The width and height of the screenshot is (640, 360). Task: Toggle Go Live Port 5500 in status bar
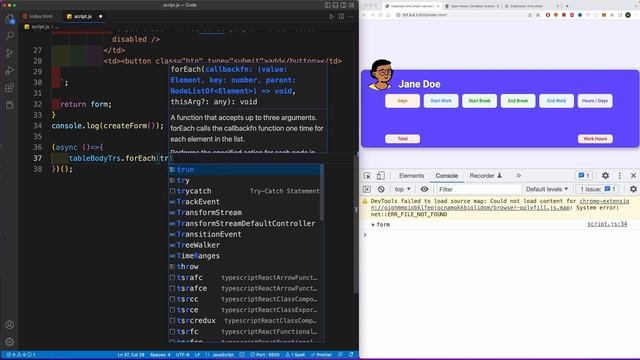pyautogui.click(x=264, y=355)
